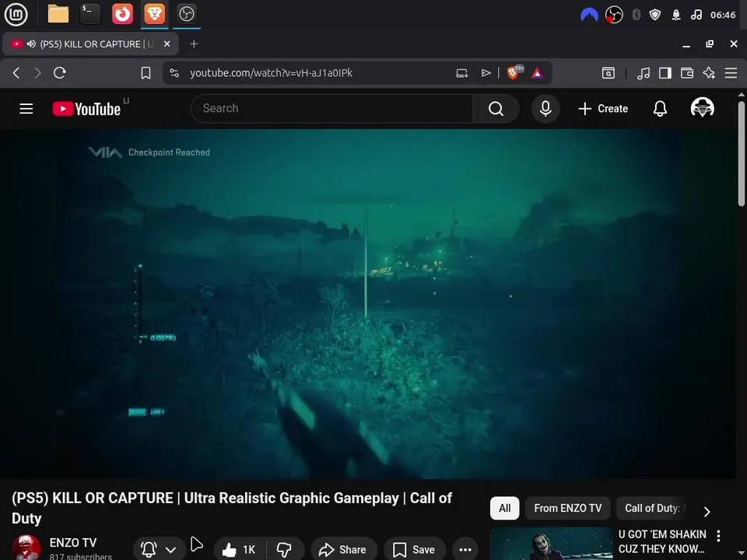The image size is (747, 560).
Task: Go back to the previous page
Action: 16,73
